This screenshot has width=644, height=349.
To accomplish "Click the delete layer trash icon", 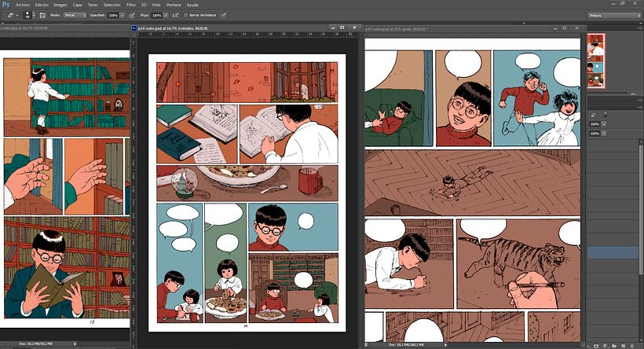I will pos(632,346).
